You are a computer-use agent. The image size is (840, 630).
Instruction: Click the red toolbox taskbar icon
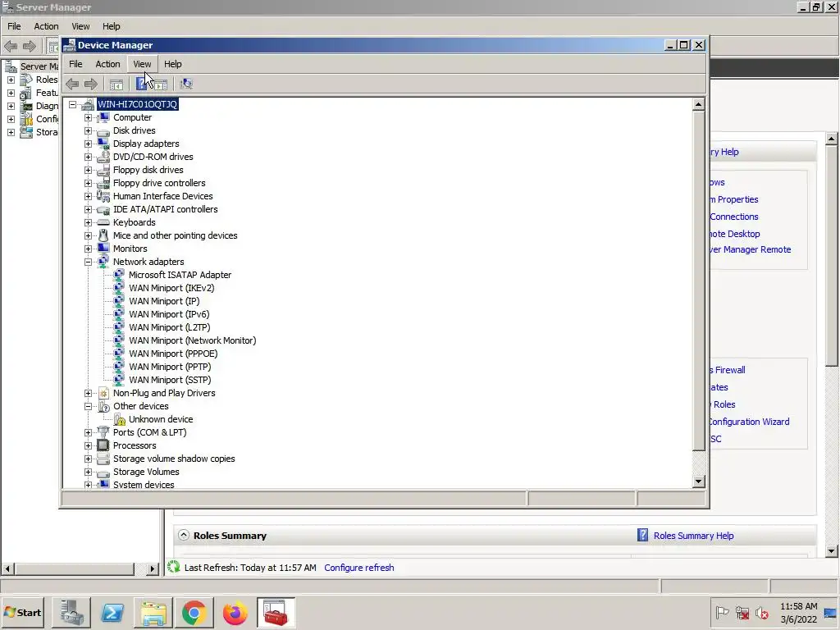pos(276,612)
